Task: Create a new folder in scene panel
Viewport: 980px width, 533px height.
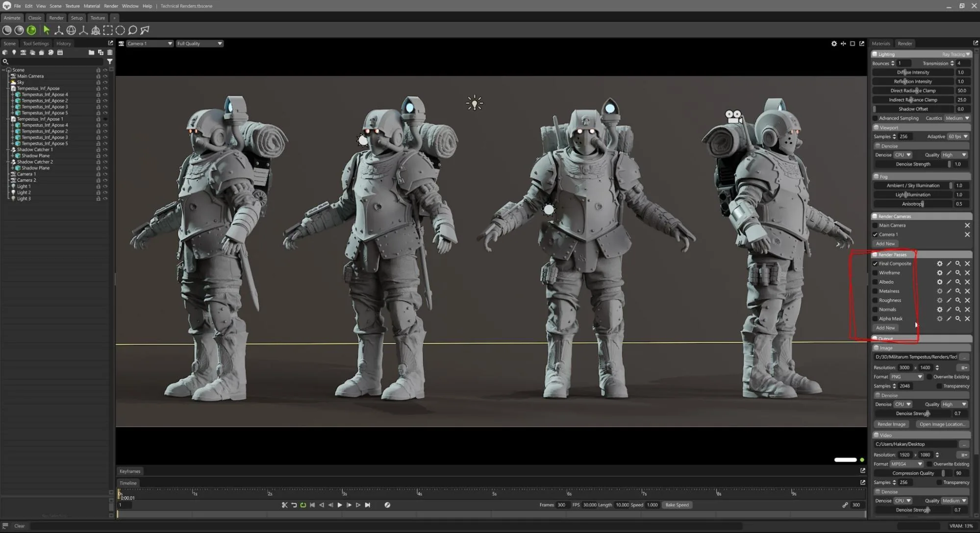Action: coord(91,52)
